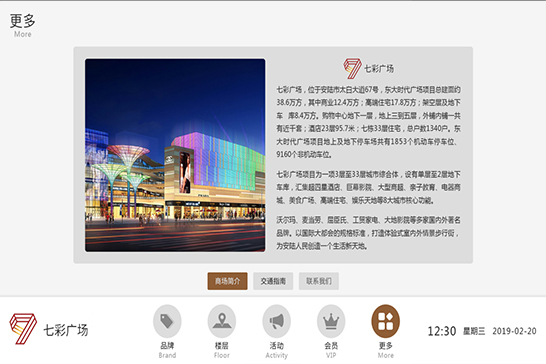Image resolution: width=546 pixels, height=364 pixels.
Task: Click the paragraph starting 七彩广场，位于安陆市
Action: point(368,122)
